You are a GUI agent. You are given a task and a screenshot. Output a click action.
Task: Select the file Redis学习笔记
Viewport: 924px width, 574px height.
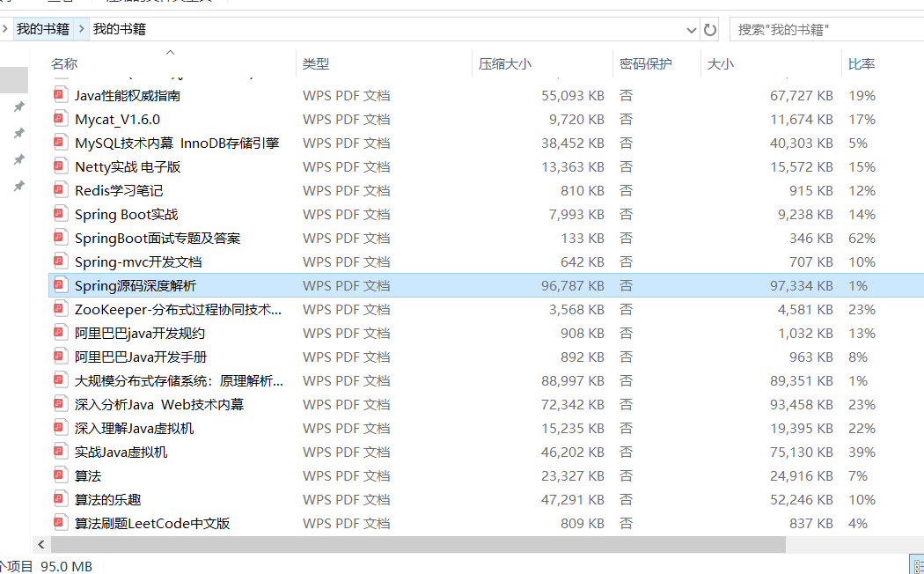[x=119, y=190]
